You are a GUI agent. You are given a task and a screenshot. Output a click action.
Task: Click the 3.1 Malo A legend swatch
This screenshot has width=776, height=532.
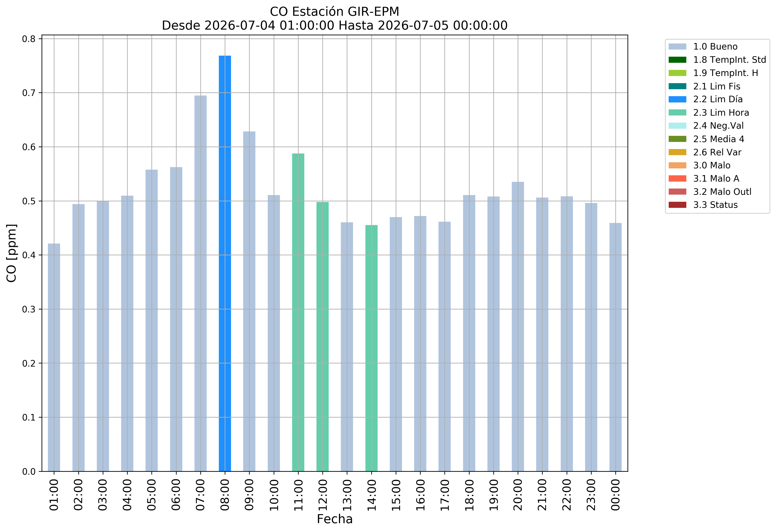pyautogui.click(x=677, y=178)
